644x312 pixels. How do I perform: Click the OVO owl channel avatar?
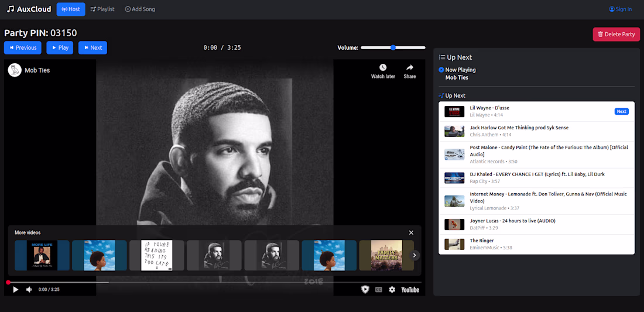click(x=15, y=70)
